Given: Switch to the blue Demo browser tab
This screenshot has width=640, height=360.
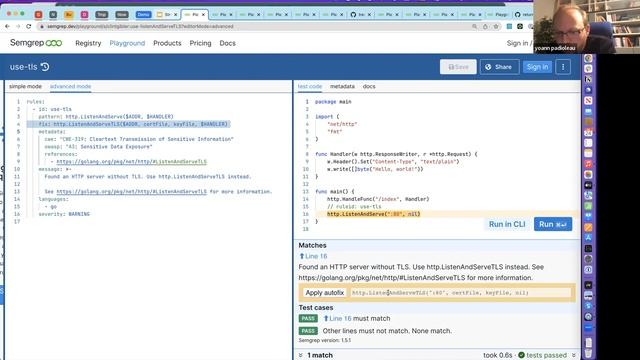Looking at the screenshot, I should point(143,14).
